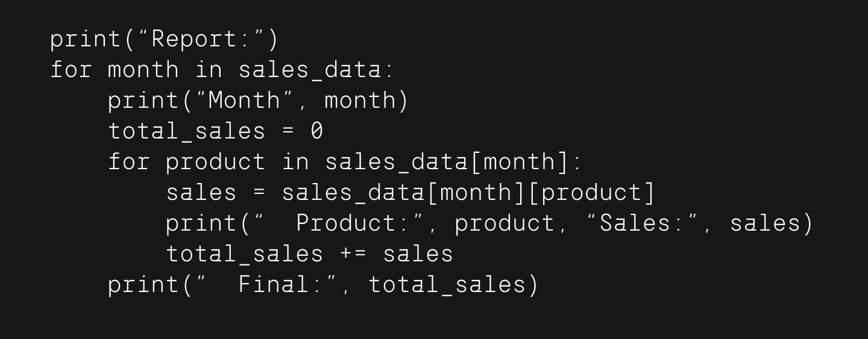Click the "+=" operator
868x339 pixels.
[x=354, y=254]
